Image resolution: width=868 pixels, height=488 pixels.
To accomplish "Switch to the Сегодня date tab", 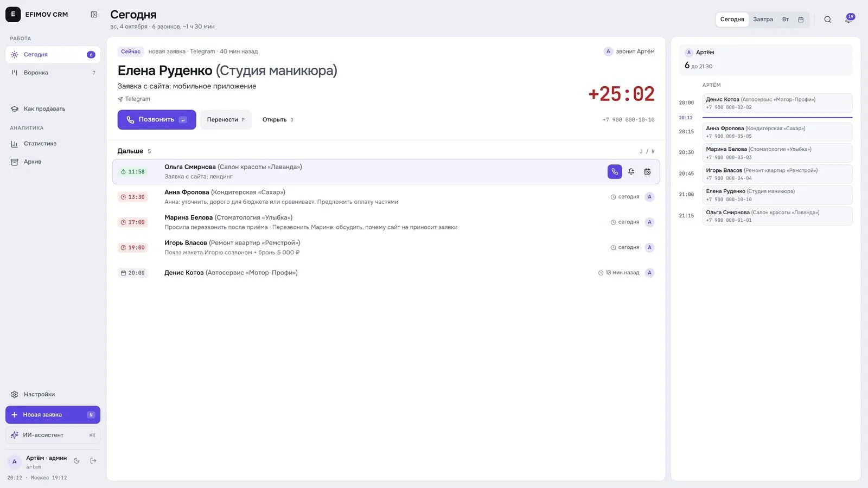I will click(x=732, y=20).
